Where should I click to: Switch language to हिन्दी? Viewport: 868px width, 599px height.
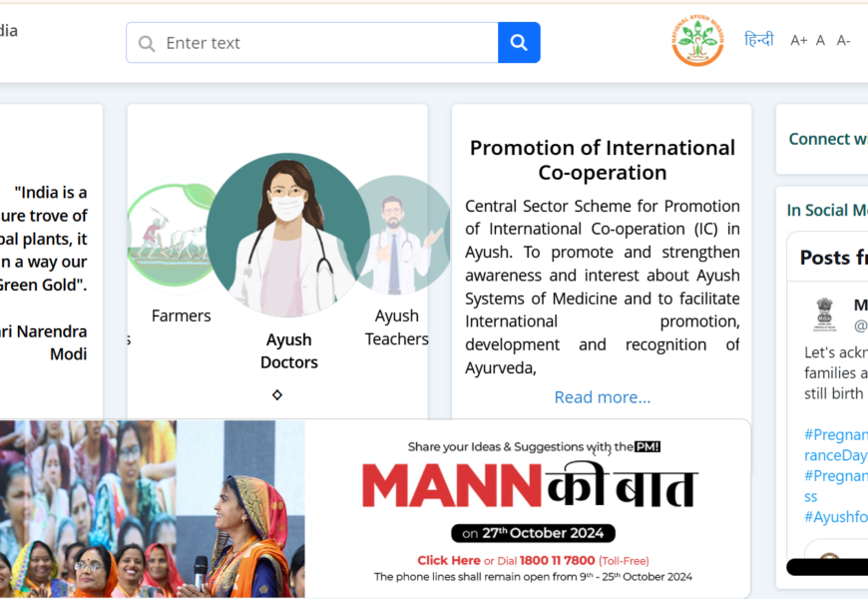(759, 40)
